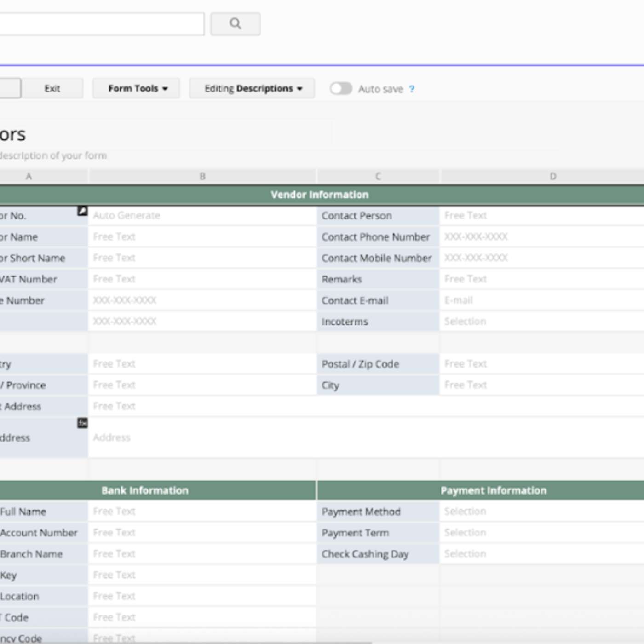Screen dimensions: 644x644
Task: Click the E-mail value field
Action: (x=542, y=300)
